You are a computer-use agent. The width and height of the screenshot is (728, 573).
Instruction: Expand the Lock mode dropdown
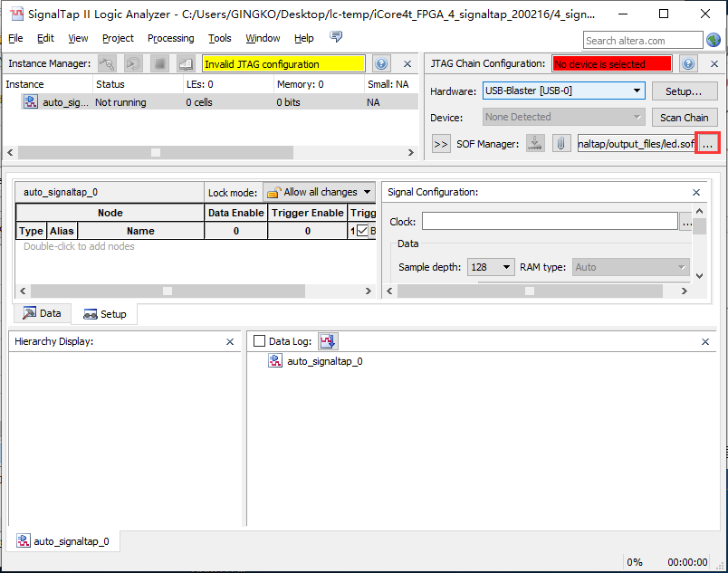(x=319, y=192)
